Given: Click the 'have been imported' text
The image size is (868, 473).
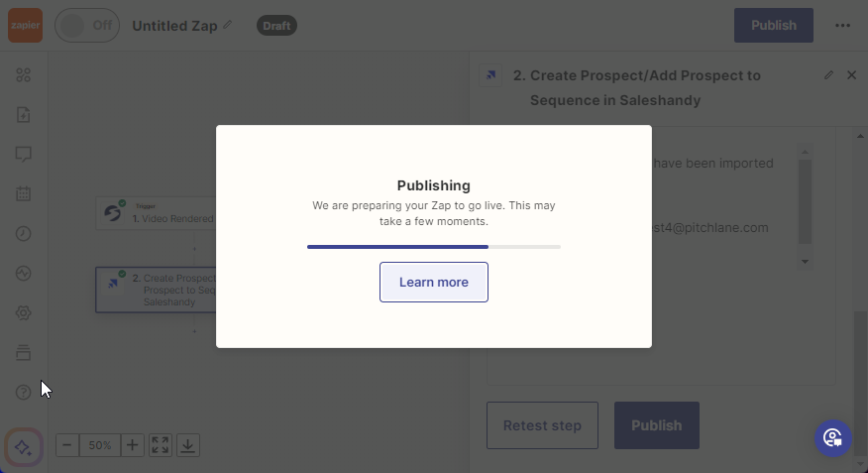Looking at the screenshot, I should [x=713, y=164].
